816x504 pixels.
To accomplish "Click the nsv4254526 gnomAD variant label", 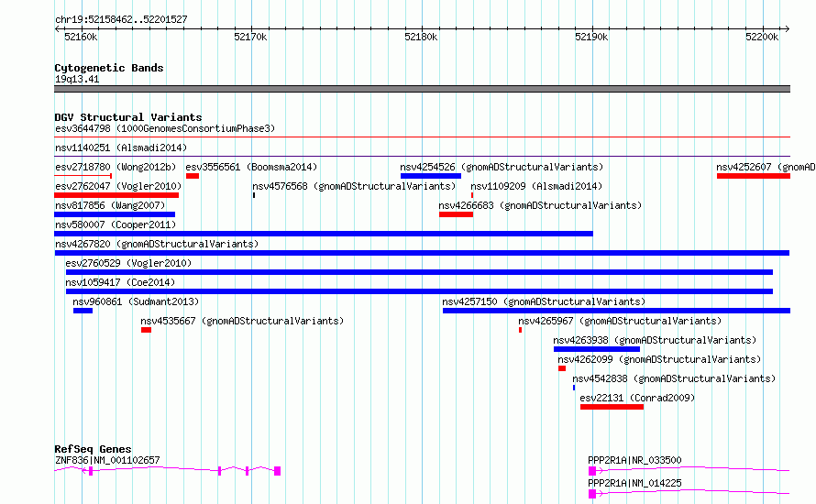I will 502,167.
